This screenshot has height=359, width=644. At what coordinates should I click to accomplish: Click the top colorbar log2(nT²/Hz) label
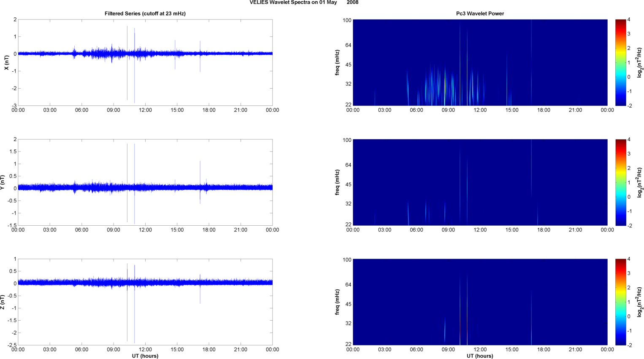pos(640,62)
